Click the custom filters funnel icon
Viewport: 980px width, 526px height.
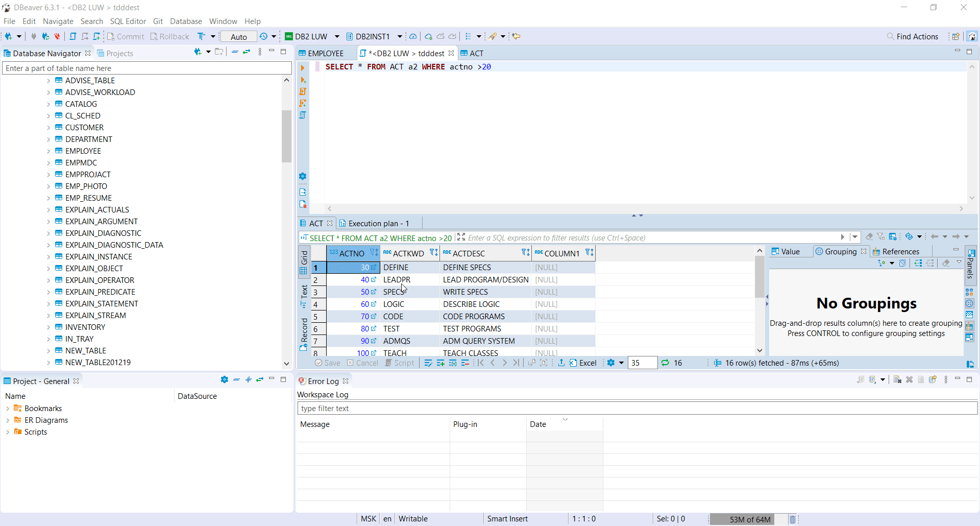point(881,236)
